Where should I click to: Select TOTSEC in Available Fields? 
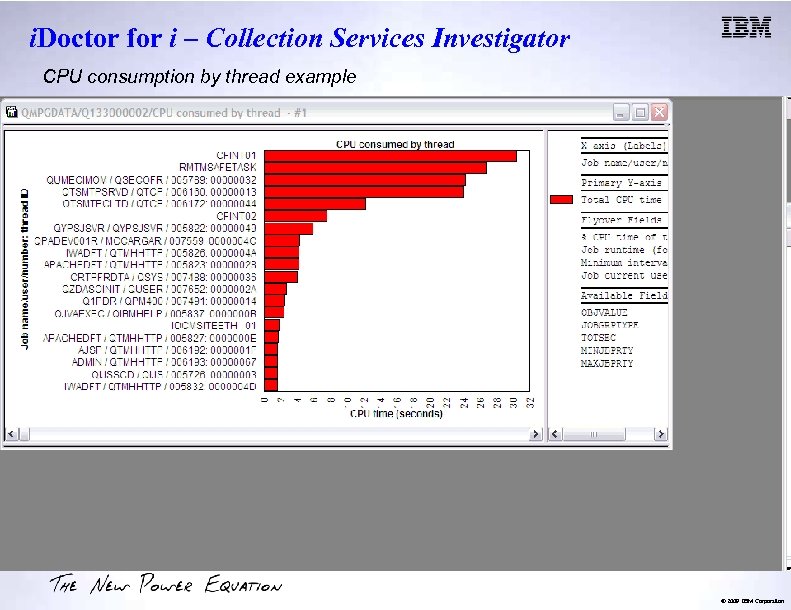(598, 338)
